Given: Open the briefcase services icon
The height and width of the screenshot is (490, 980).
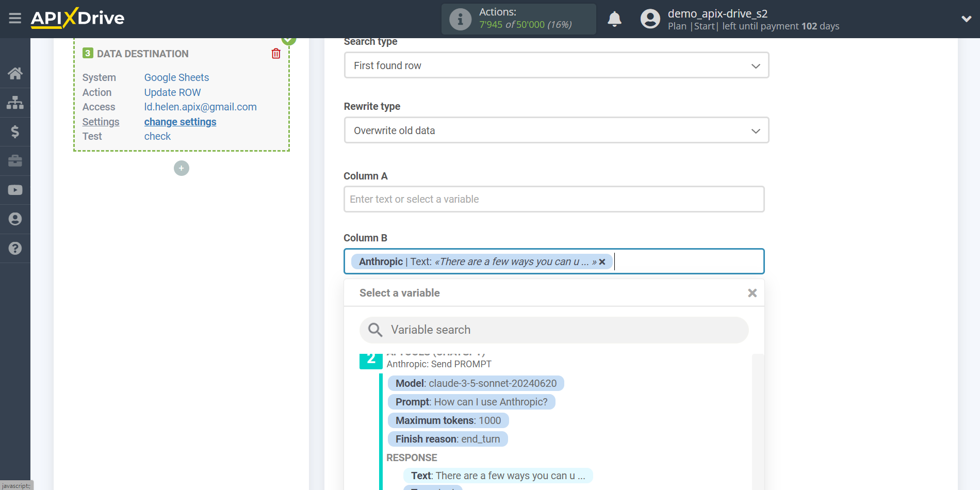Looking at the screenshot, I should click(15, 161).
